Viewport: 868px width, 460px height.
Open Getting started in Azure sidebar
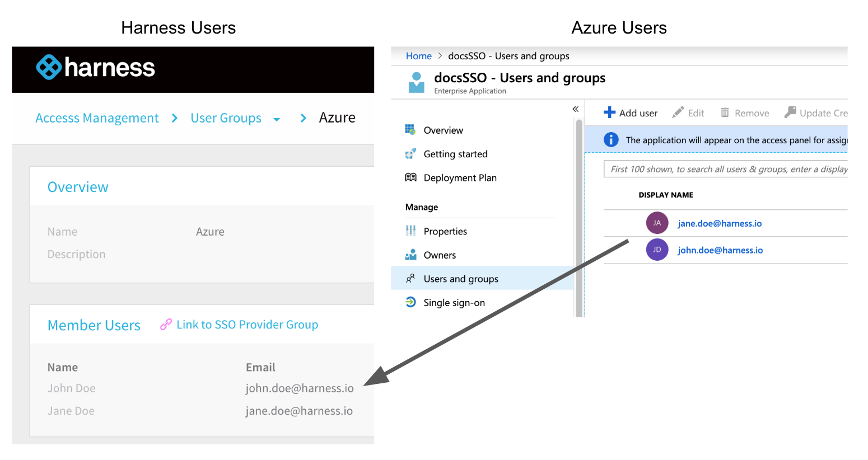click(456, 154)
